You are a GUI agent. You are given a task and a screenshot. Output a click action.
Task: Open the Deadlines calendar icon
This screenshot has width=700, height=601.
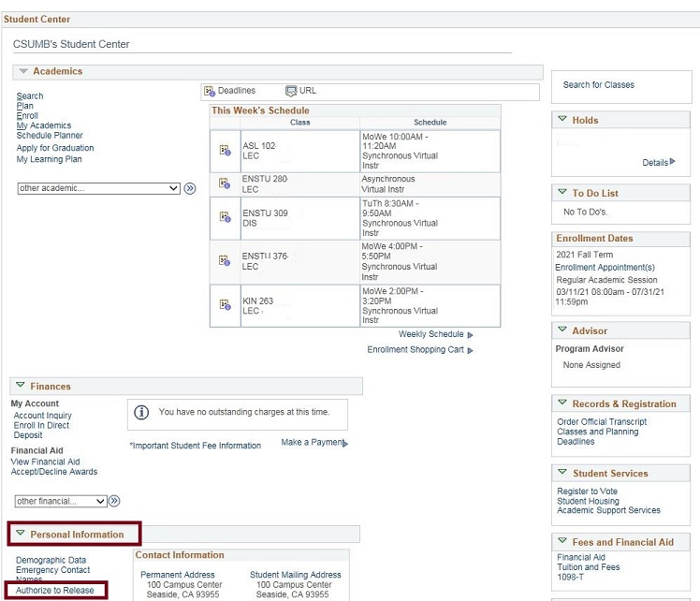[x=210, y=91]
